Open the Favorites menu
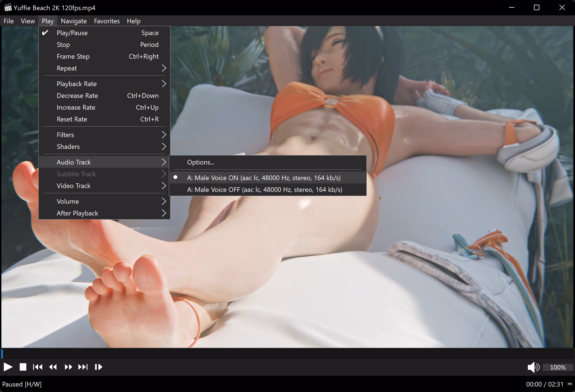Screen dimensions: 575x392 coord(107,21)
